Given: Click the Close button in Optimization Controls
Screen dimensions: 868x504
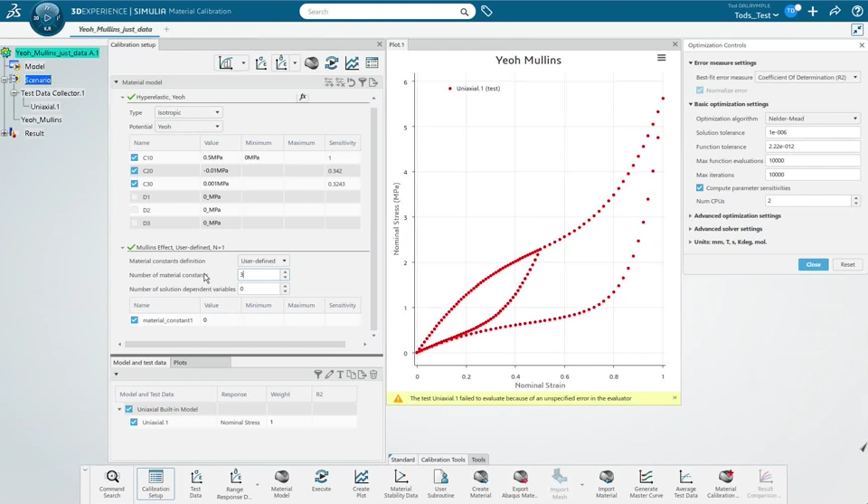Looking at the screenshot, I should 813,265.
